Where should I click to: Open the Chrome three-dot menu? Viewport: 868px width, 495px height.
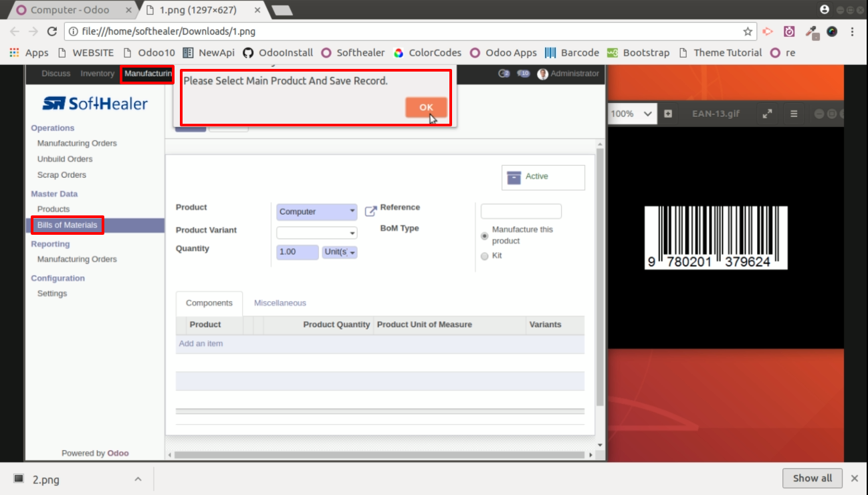point(852,31)
